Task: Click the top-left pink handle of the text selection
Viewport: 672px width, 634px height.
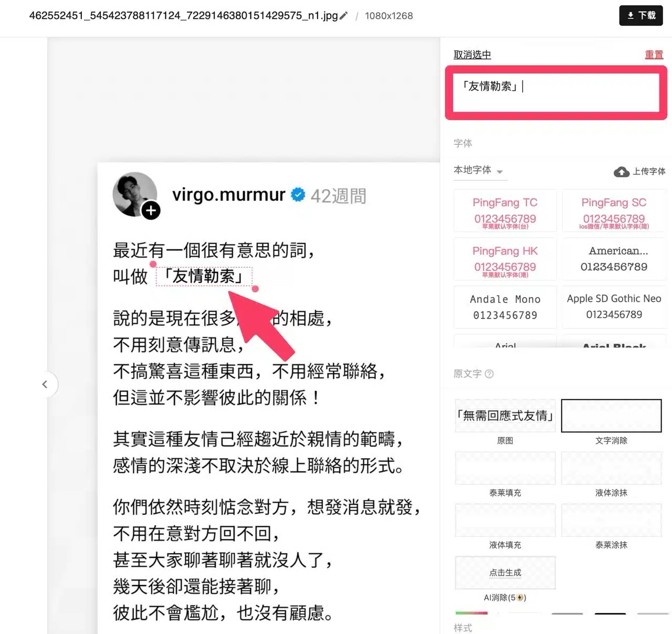Action: (x=153, y=265)
